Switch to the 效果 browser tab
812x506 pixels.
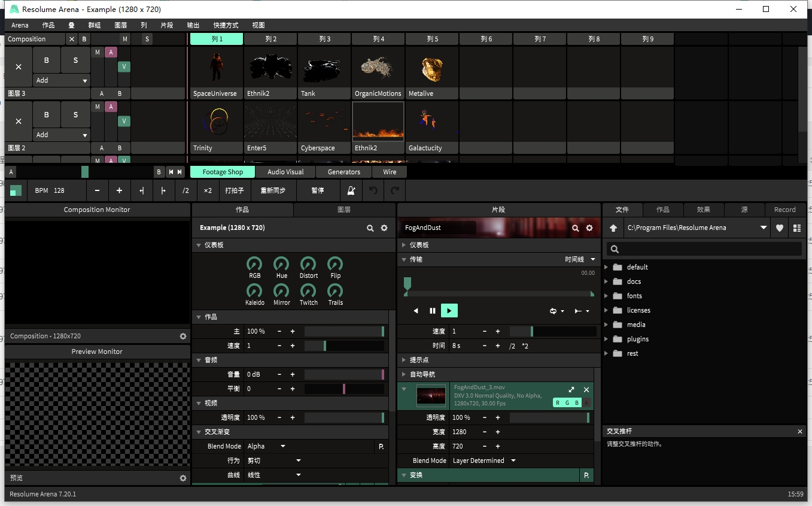[x=704, y=210]
